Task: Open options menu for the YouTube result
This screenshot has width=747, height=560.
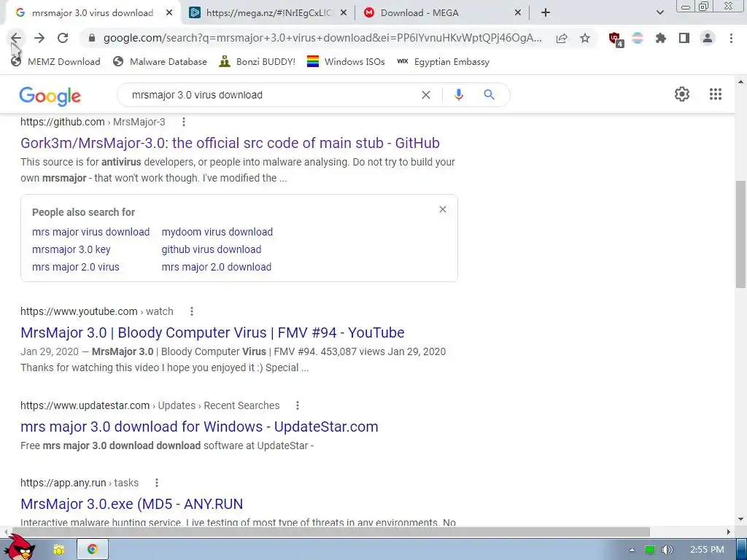Action: (192, 311)
